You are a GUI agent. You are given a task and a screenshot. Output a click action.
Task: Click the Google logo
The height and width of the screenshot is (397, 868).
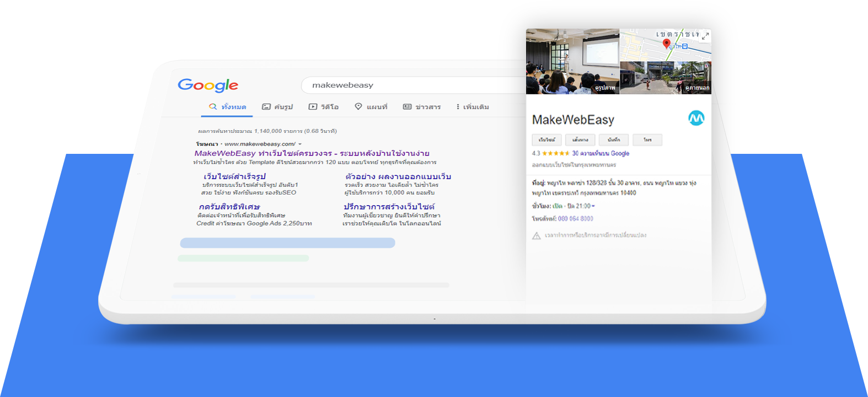(208, 85)
